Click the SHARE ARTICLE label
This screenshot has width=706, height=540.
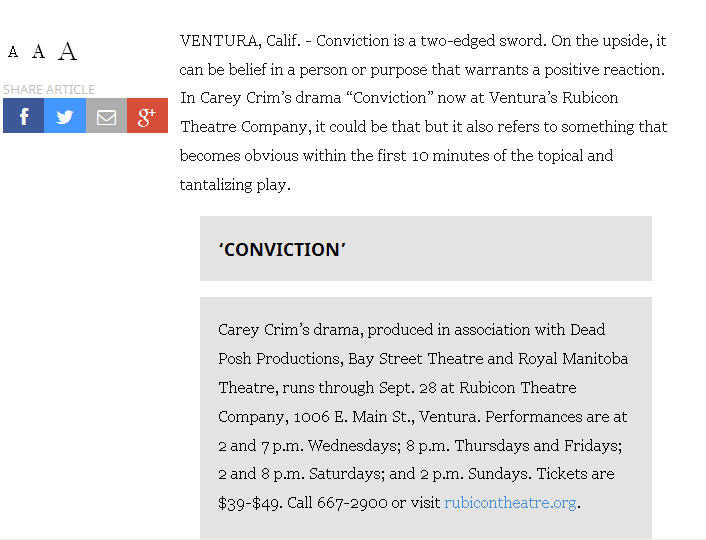tap(49, 89)
